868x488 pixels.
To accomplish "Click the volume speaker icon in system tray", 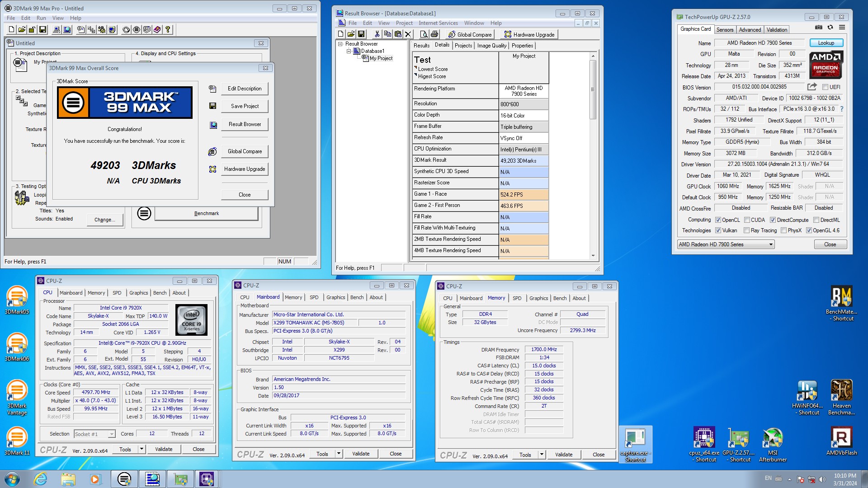I will pos(822,479).
